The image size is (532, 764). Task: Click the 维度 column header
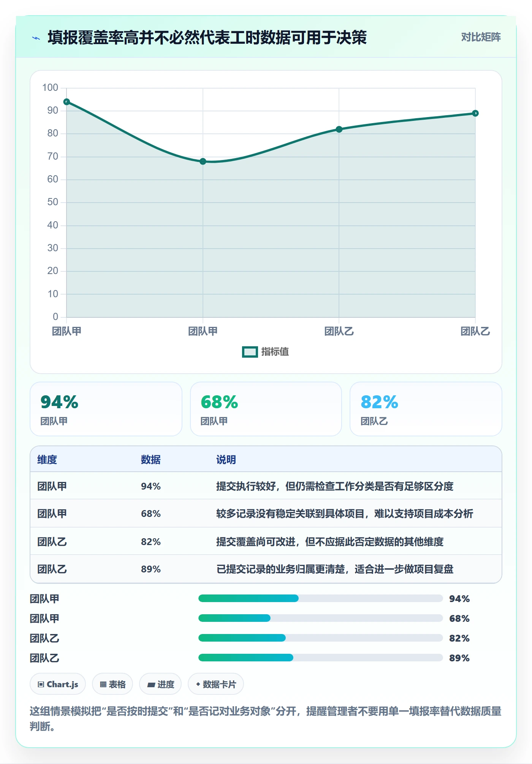[47, 460]
